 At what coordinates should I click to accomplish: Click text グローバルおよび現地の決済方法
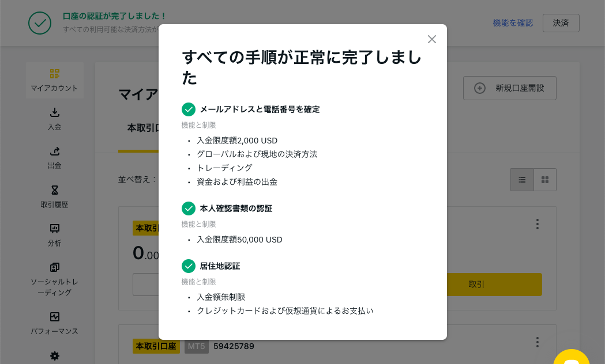(x=257, y=154)
